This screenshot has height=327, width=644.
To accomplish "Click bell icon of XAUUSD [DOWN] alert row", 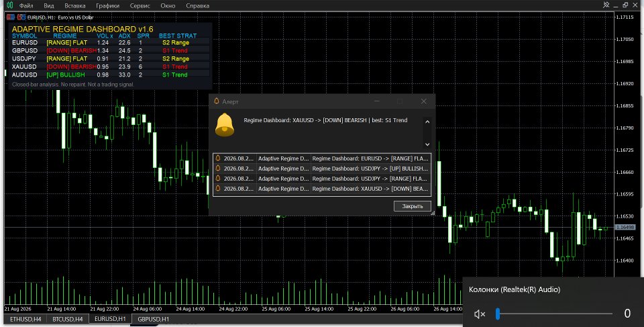I will (x=218, y=189).
